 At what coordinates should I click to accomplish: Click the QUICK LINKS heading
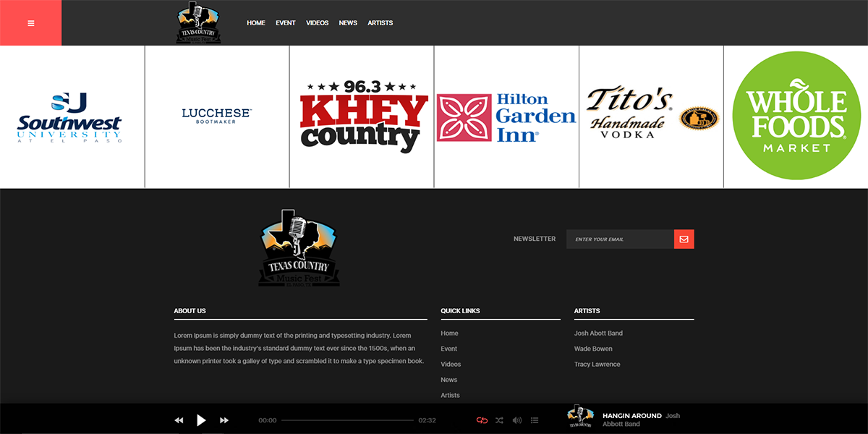(460, 311)
